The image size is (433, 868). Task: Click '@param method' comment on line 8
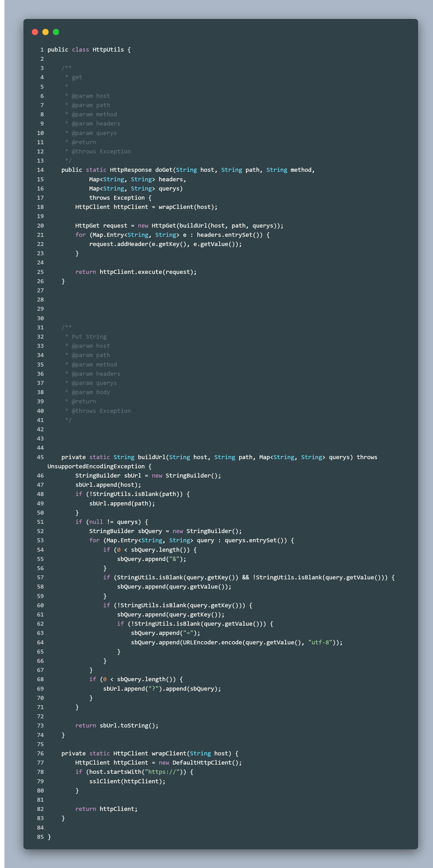(94, 114)
